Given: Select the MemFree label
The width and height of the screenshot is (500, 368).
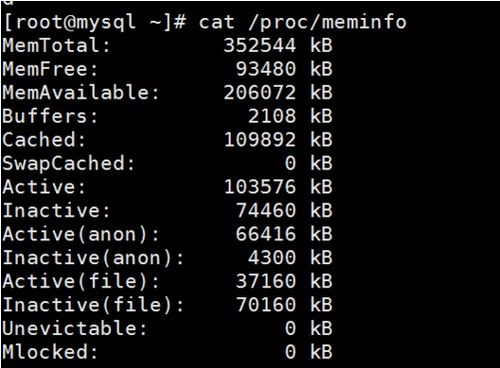Looking at the screenshot, I should pyautogui.click(x=50, y=69).
